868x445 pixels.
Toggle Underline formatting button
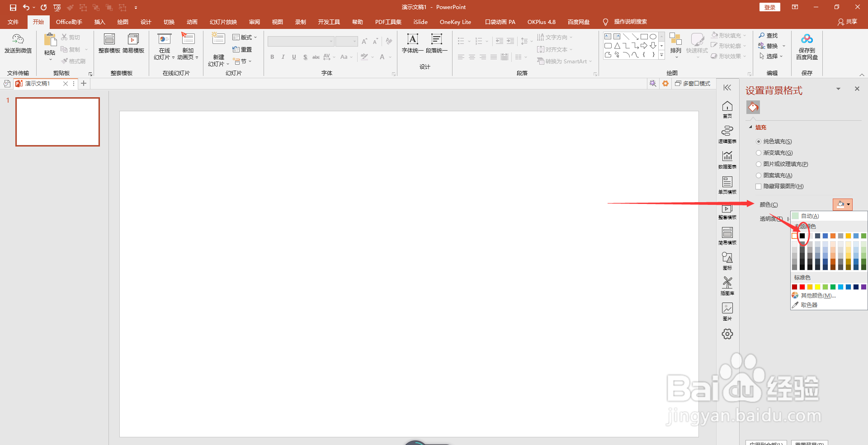294,57
